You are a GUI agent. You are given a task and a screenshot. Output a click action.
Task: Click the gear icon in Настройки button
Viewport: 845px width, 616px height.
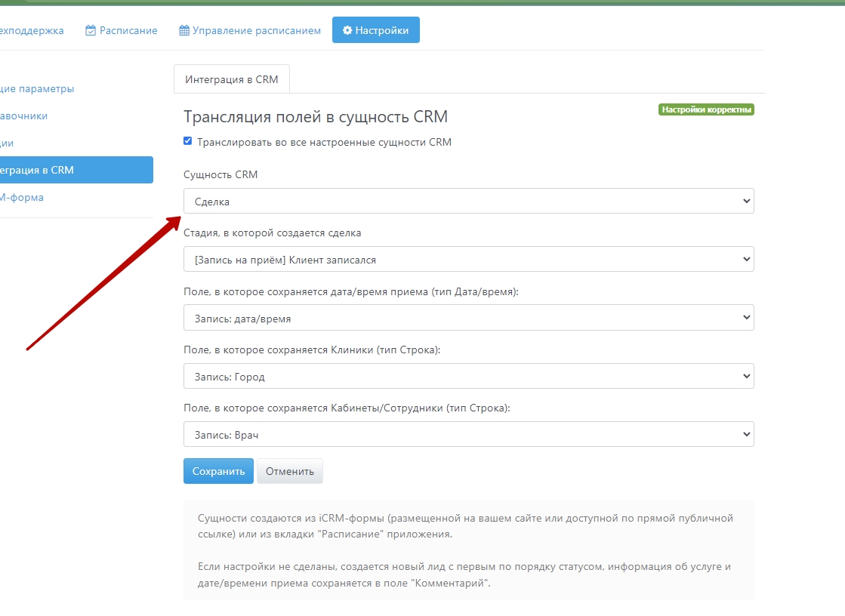tap(347, 31)
